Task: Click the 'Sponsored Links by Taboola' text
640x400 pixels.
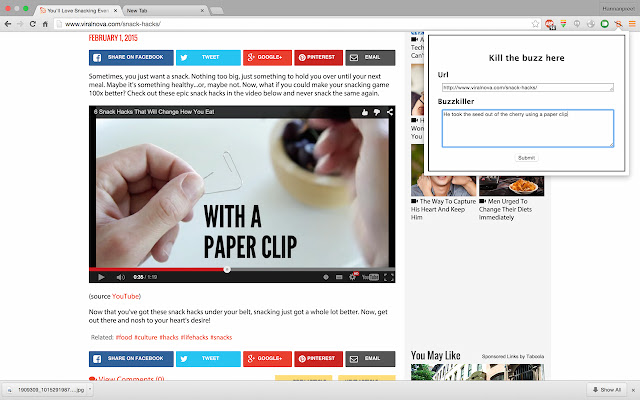Action: pyautogui.click(x=513, y=356)
